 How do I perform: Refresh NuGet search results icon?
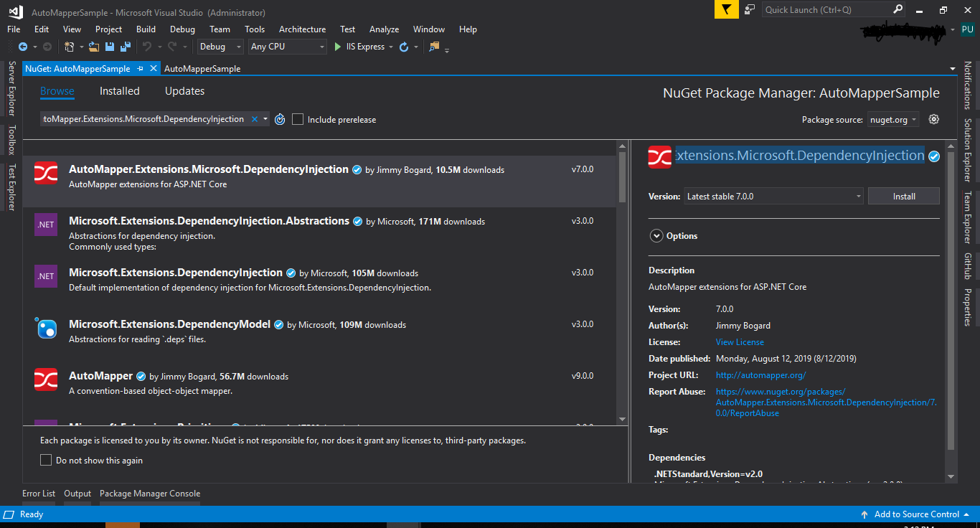(281, 119)
